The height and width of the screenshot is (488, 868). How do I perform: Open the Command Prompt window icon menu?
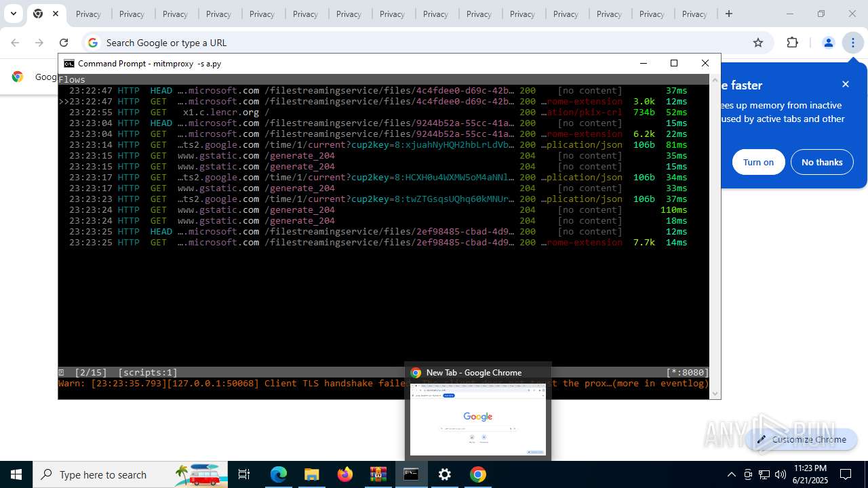(69, 63)
